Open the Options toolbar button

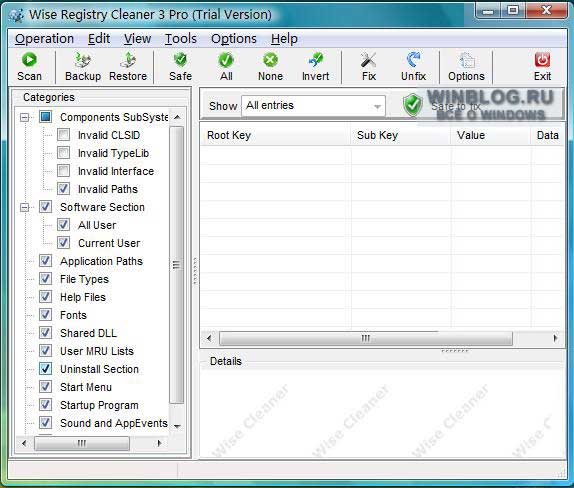[466, 67]
